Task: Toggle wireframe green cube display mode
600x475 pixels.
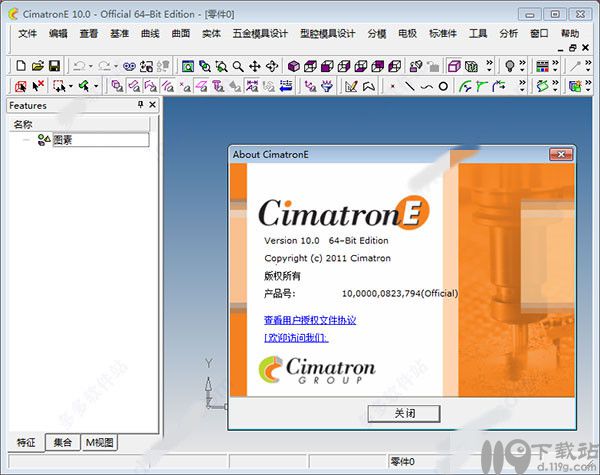Action: [x=471, y=66]
